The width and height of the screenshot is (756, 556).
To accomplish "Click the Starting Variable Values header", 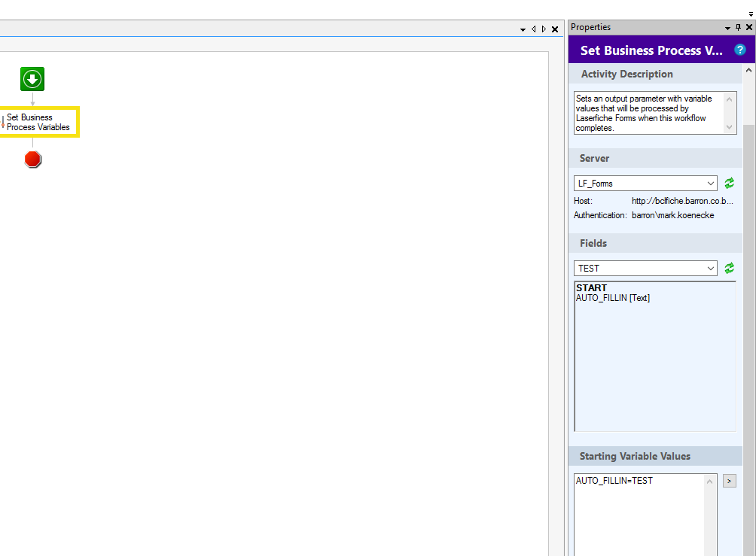I will (x=655, y=456).
